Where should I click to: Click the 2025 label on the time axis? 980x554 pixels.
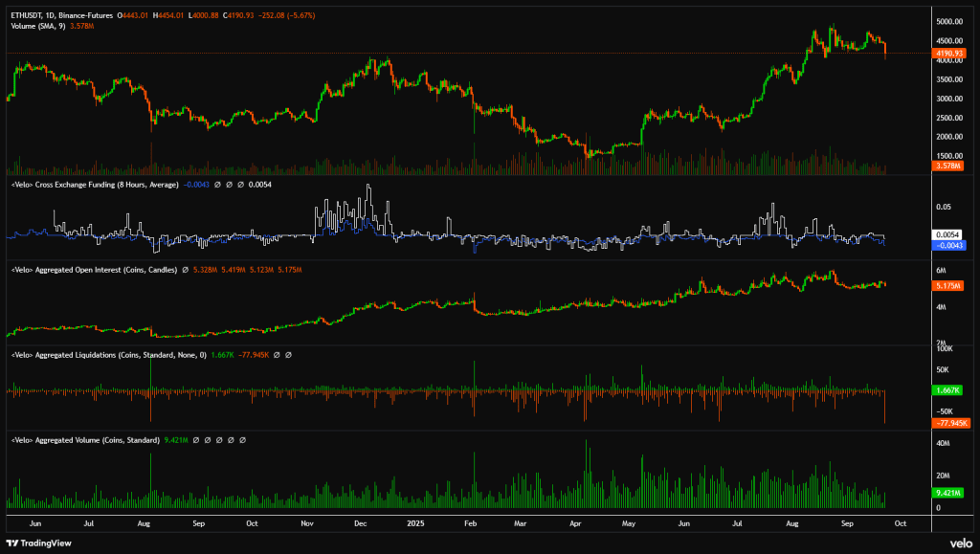coord(416,523)
